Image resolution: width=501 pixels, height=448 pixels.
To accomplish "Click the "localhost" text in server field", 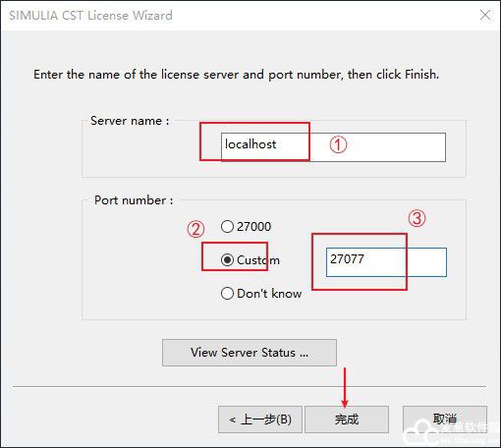I will 250,144.
